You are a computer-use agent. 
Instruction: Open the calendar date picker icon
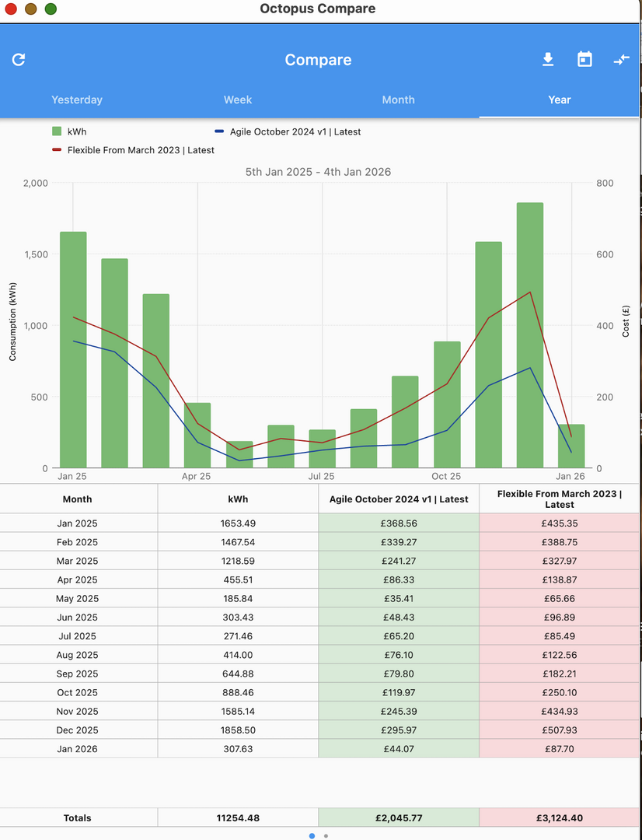tap(584, 60)
